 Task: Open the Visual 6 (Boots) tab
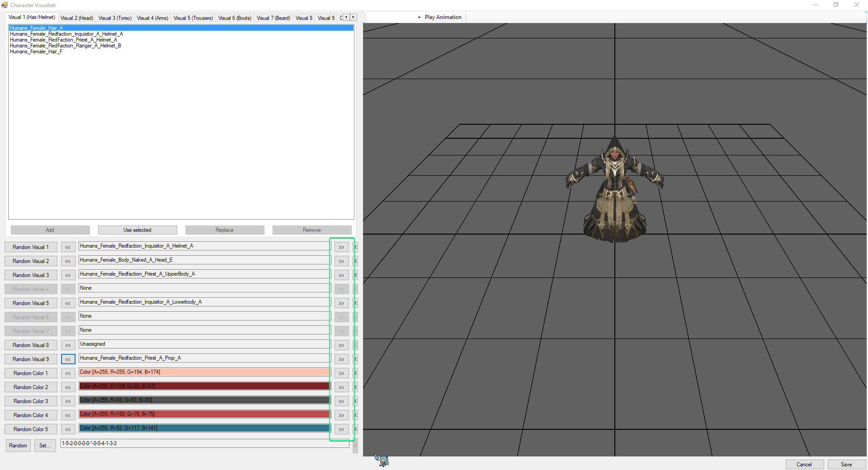tap(235, 18)
